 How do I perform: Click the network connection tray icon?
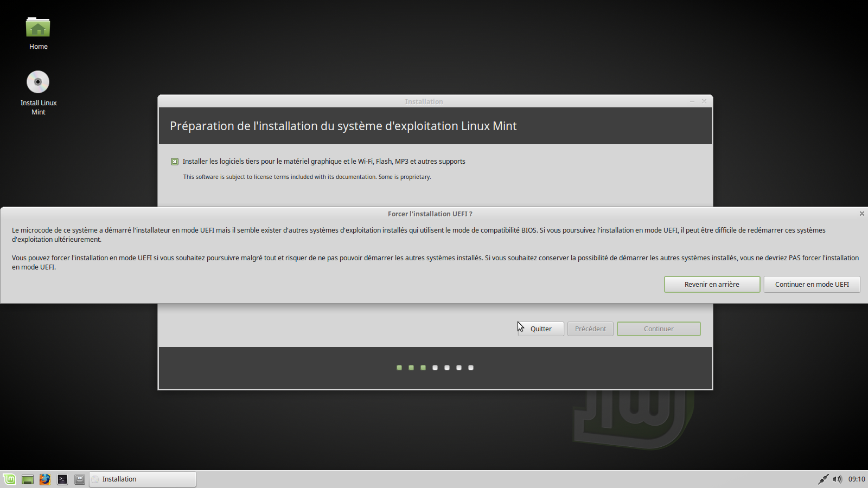[823, 479]
